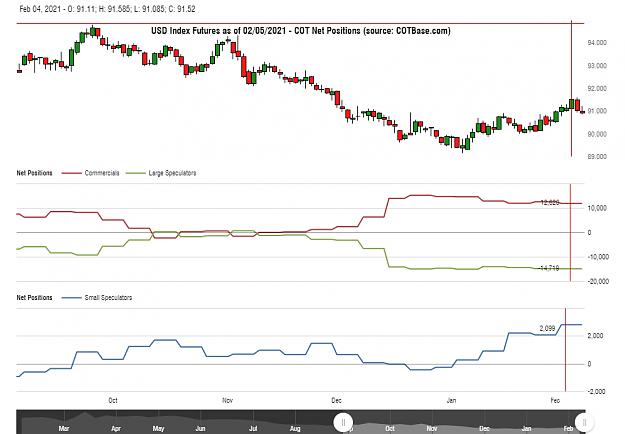The image size is (625, 434).
Task: Click the Jan label on the chart axis
Action: [x=451, y=400]
